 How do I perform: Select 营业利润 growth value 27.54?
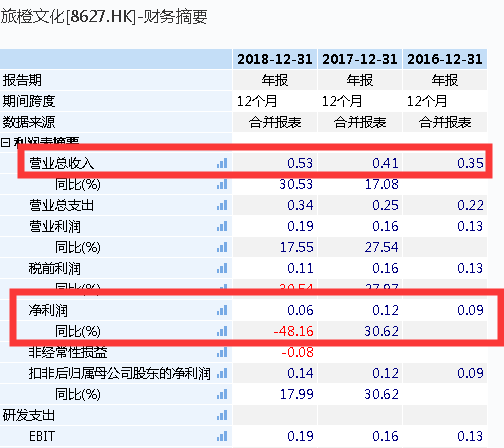click(382, 247)
